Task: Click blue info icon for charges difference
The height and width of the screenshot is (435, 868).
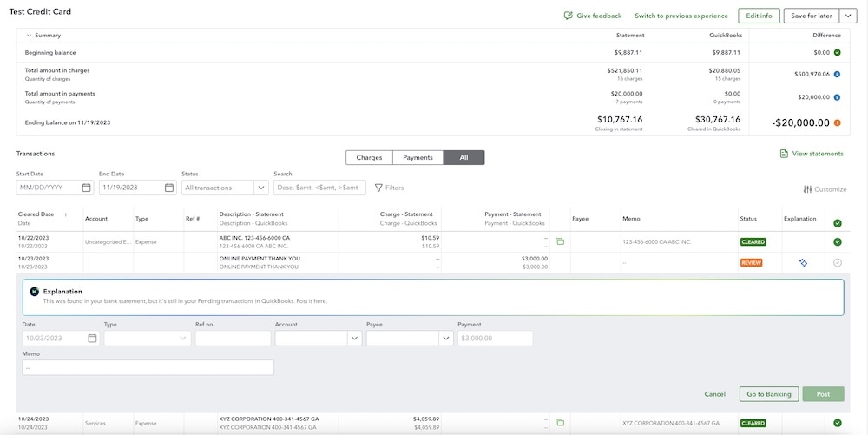Action: click(x=837, y=74)
